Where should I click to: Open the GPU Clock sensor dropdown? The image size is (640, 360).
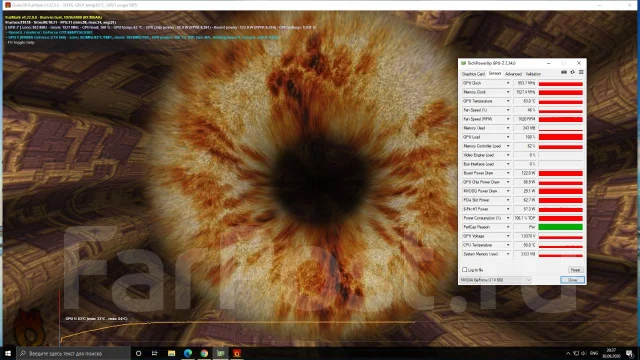tap(508, 83)
